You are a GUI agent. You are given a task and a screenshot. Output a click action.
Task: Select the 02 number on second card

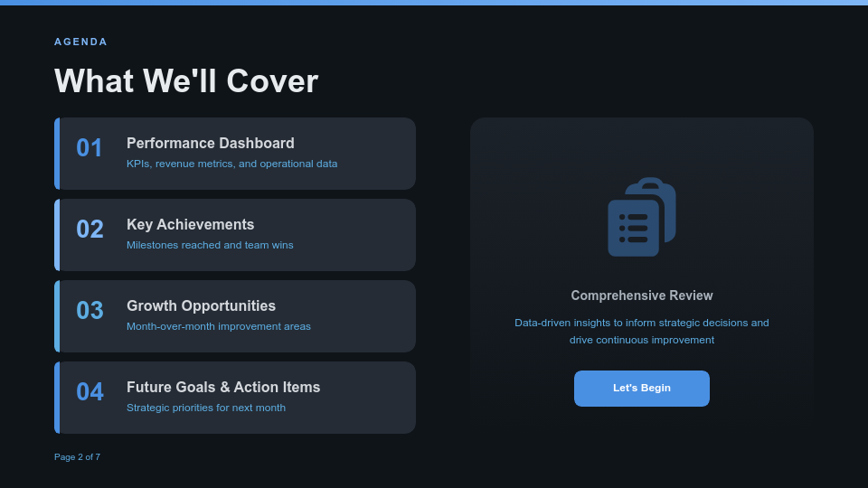(90, 230)
